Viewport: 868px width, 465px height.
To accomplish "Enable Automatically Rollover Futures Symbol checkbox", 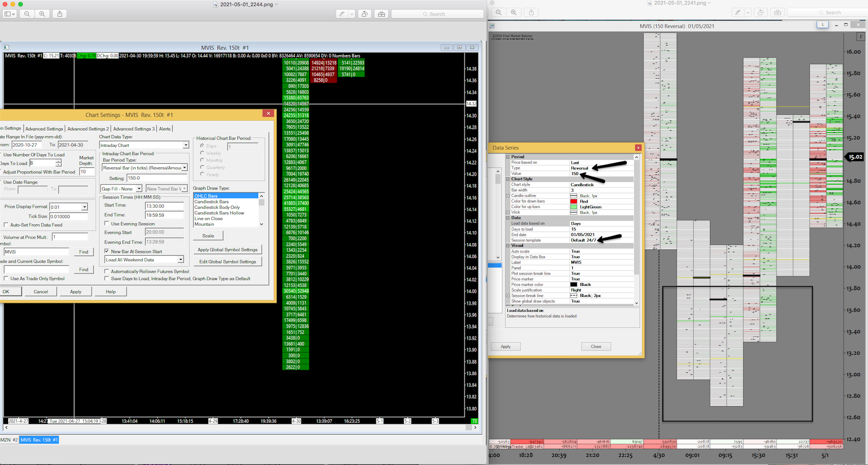I will tap(107, 271).
